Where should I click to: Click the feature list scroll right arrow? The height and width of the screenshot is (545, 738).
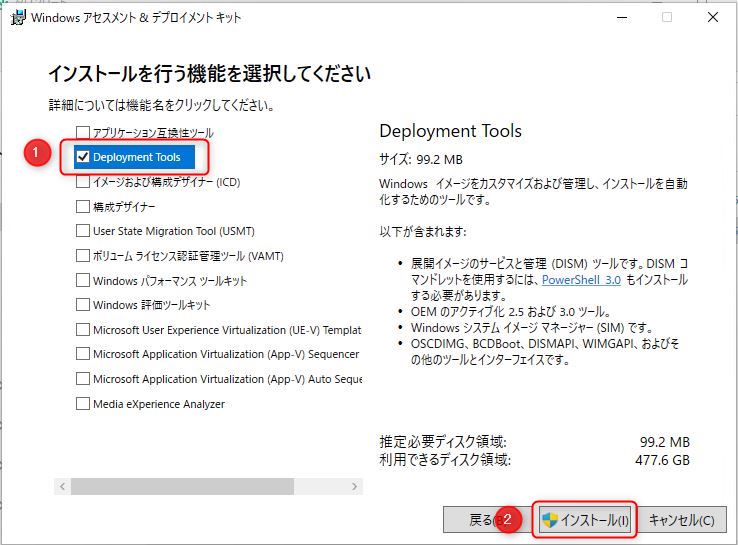(354, 486)
